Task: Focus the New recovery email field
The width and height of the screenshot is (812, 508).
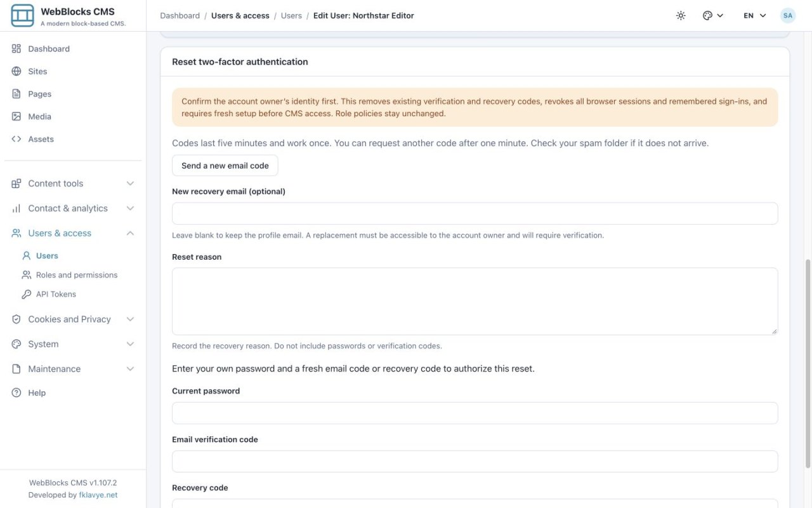Action: (475, 213)
